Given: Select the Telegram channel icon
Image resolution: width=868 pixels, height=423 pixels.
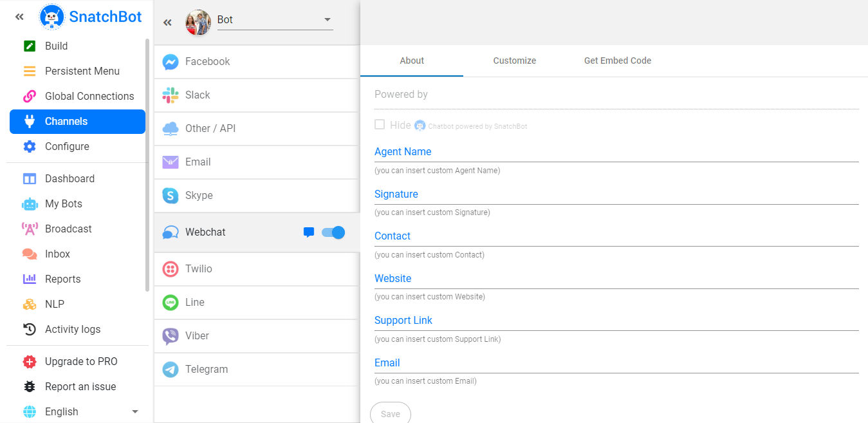Looking at the screenshot, I should click(x=171, y=370).
